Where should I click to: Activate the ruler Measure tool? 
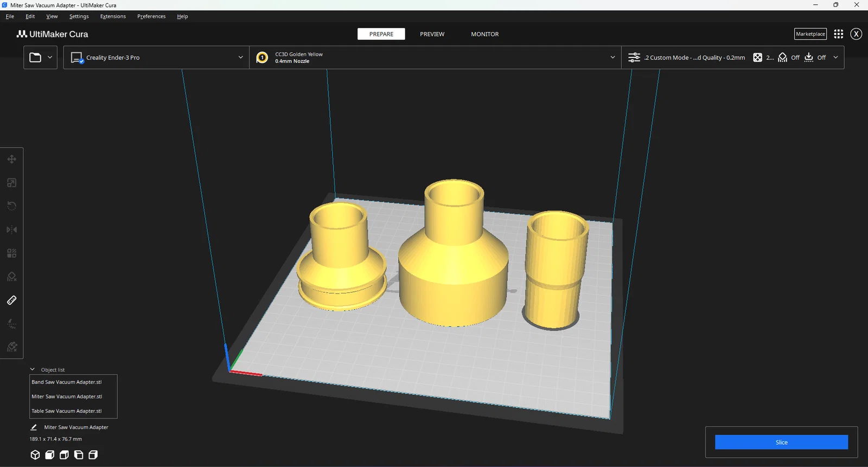coord(11,300)
